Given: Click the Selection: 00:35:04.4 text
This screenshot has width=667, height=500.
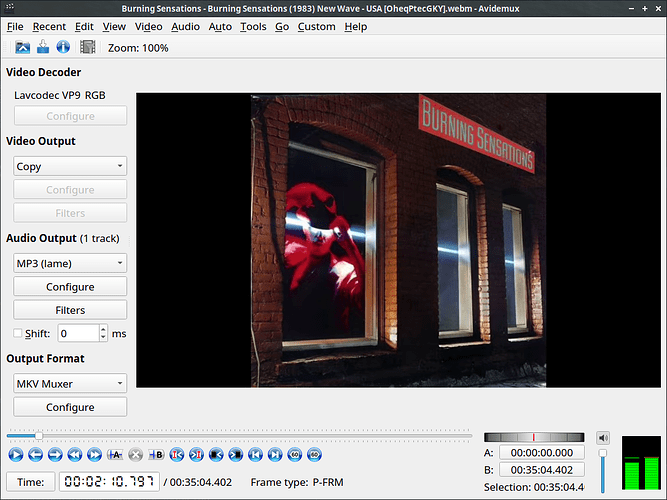Looking at the screenshot, I should pyautogui.click(x=534, y=487).
